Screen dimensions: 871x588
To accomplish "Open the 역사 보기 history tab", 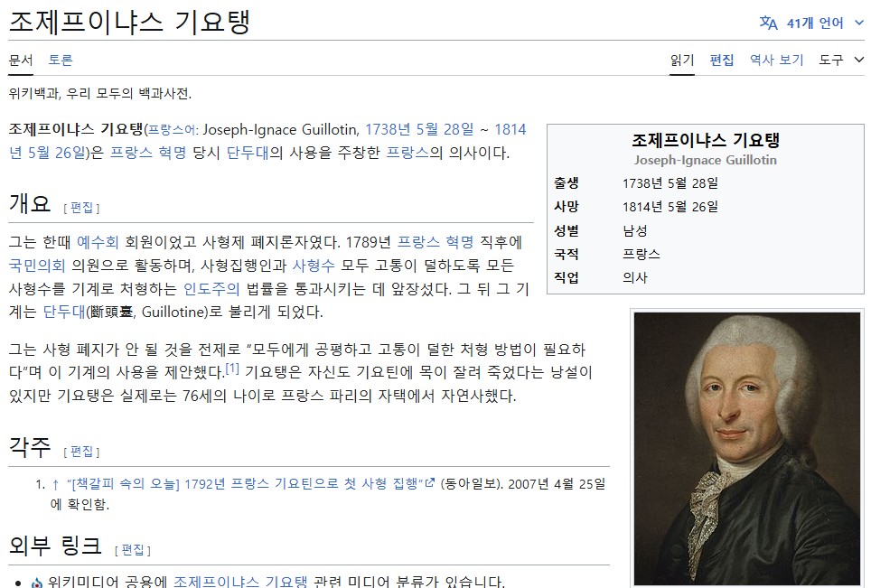I will tap(776, 60).
